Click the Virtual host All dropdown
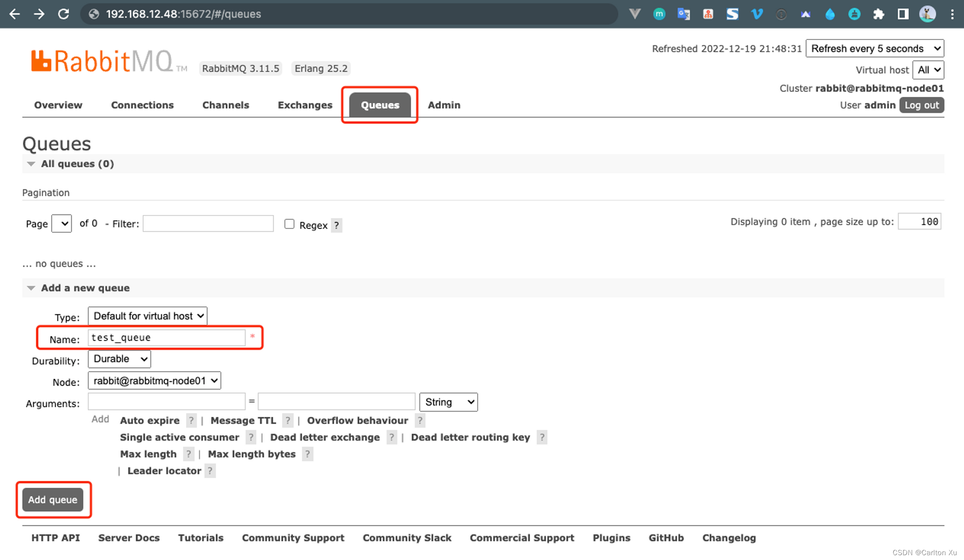This screenshot has height=560, width=964. tap(930, 70)
